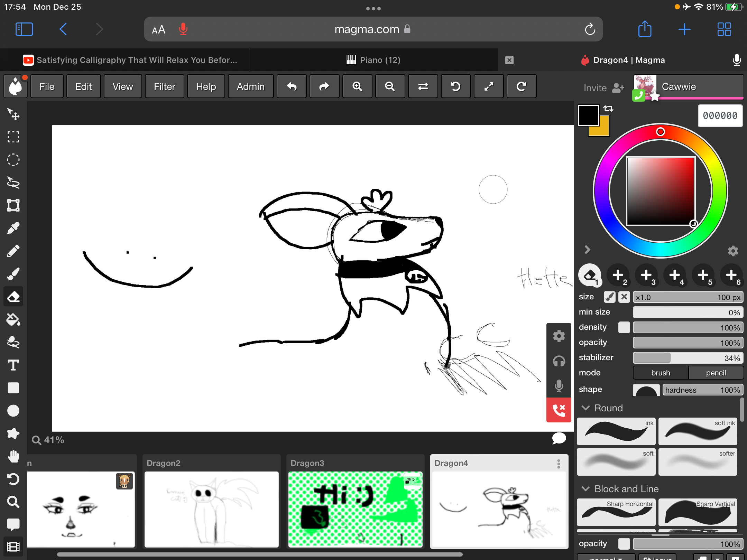Add brush preset slot 2

[x=618, y=275]
